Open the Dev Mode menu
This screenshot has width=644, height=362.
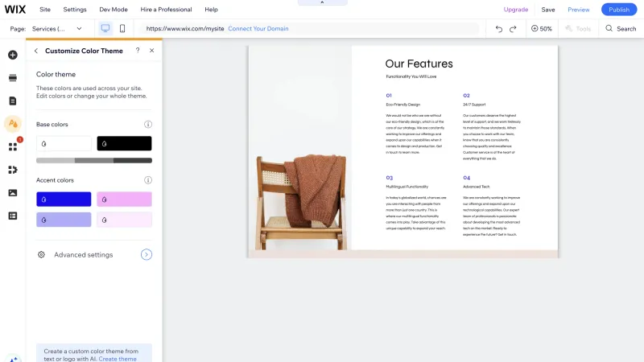pos(114,10)
